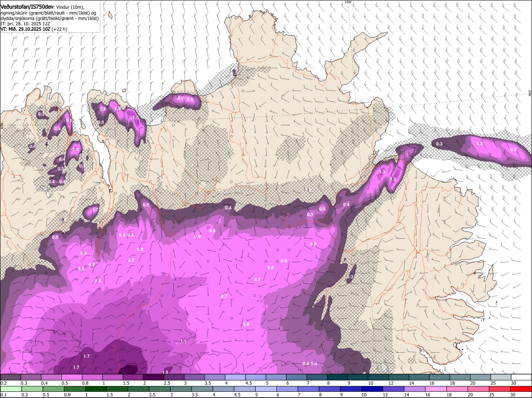Viewport: 532px width, 398px height.
Task: Select the rain legend swatch labeled 7
Action: 308,388
